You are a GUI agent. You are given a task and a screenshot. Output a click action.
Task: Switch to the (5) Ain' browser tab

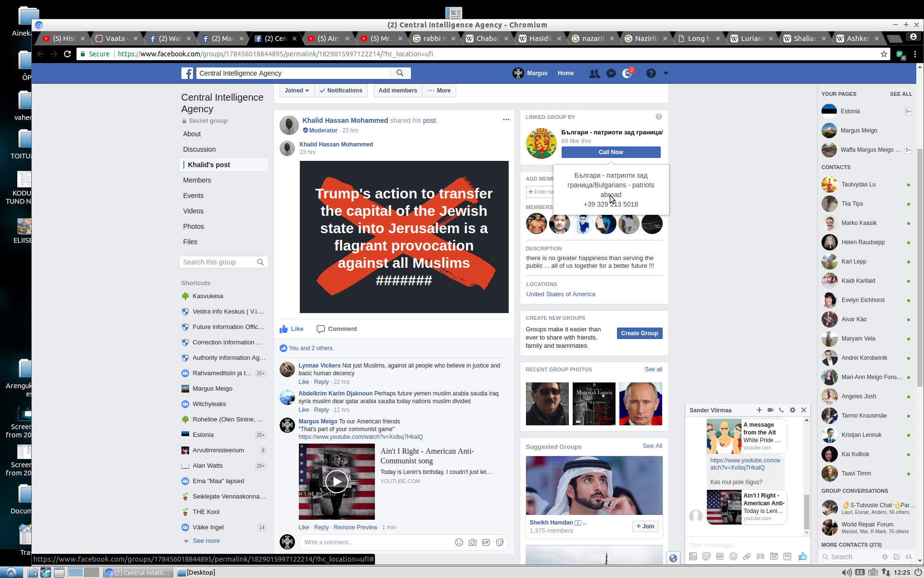click(328, 39)
